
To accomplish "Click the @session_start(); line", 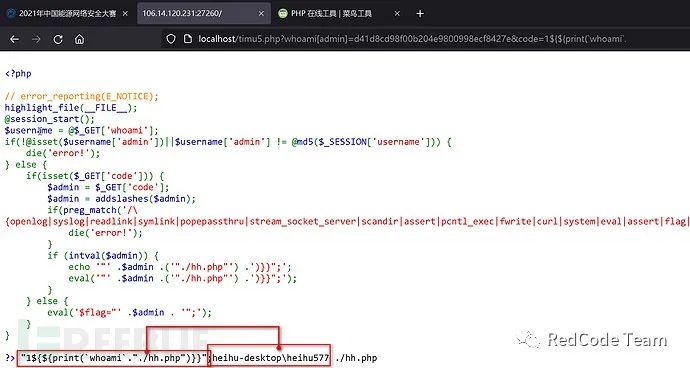I will click(50, 119).
